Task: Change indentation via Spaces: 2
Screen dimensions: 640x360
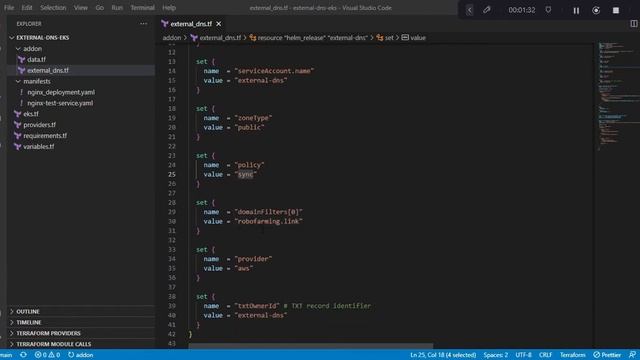Action: tap(496, 355)
